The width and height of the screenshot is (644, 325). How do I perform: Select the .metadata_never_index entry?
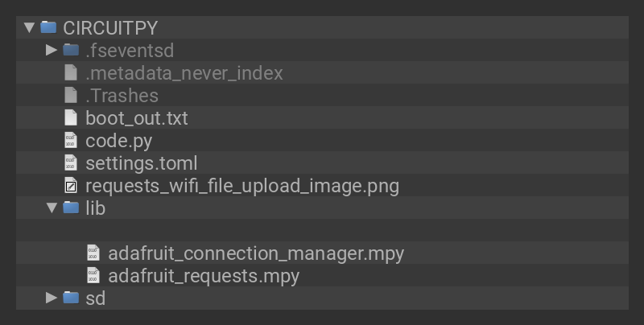[184, 72]
